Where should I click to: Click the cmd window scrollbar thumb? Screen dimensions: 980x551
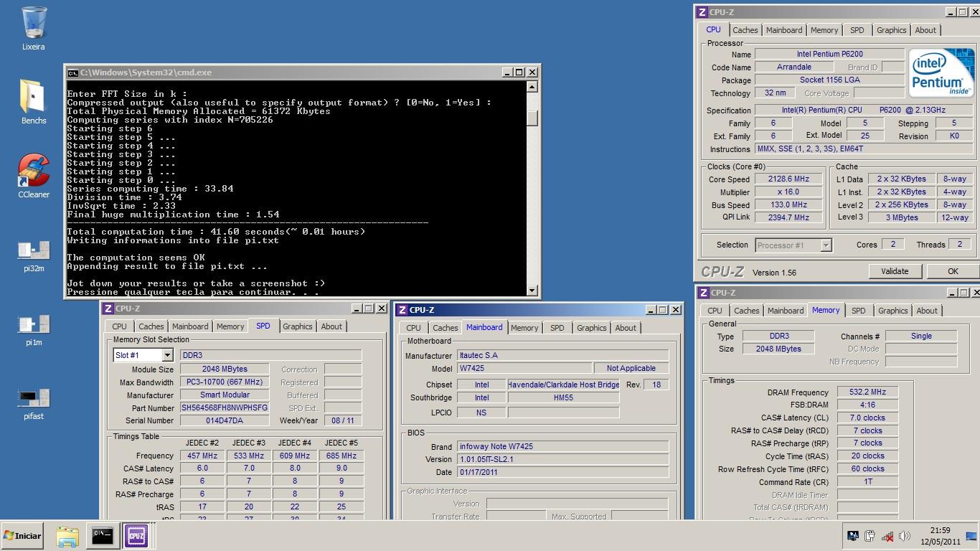click(x=532, y=118)
